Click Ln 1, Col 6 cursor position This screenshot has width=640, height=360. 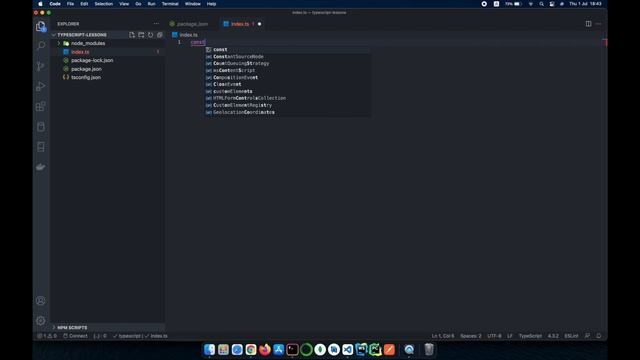point(443,336)
